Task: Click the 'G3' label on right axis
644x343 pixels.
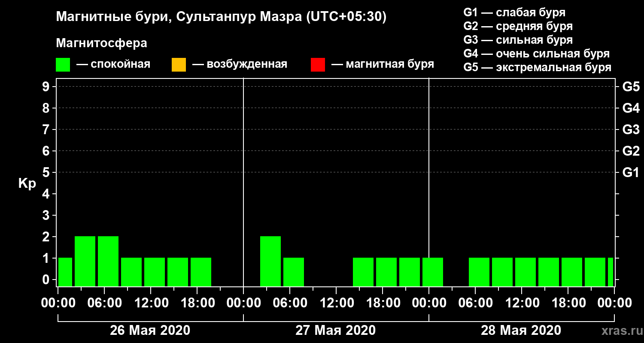Action: click(x=631, y=129)
